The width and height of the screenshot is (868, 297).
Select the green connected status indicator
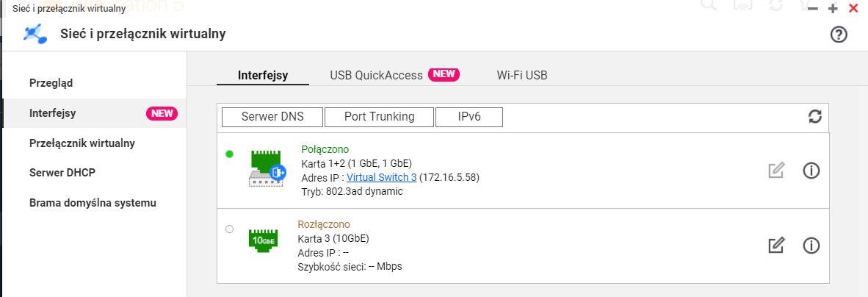[x=229, y=154]
